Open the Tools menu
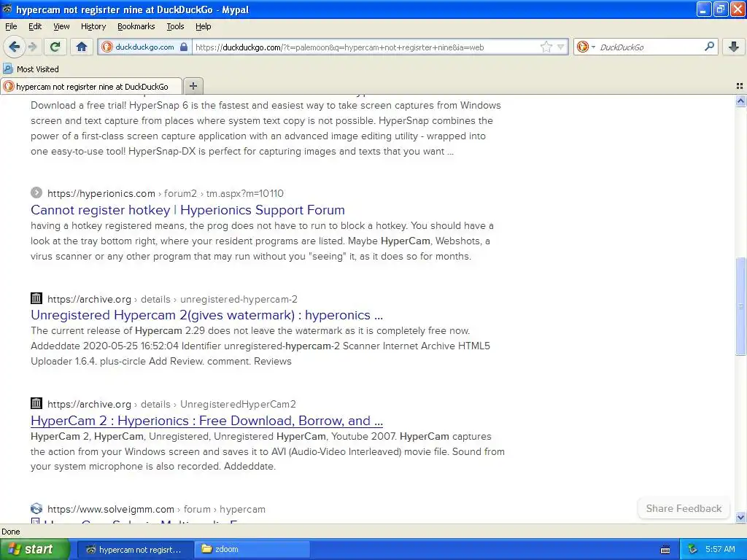Viewport: 747px width, 560px height. click(x=175, y=26)
